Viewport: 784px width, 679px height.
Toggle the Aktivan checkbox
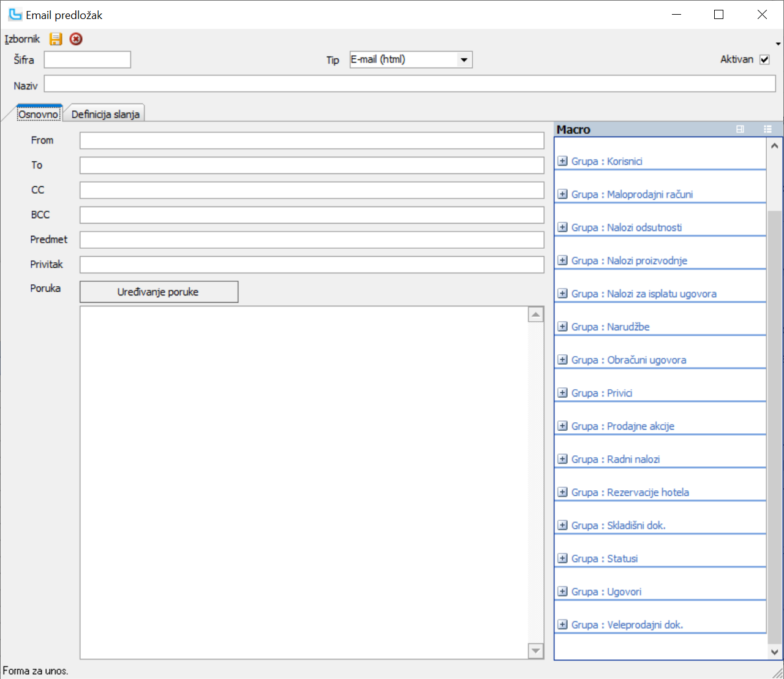(x=764, y=59)
